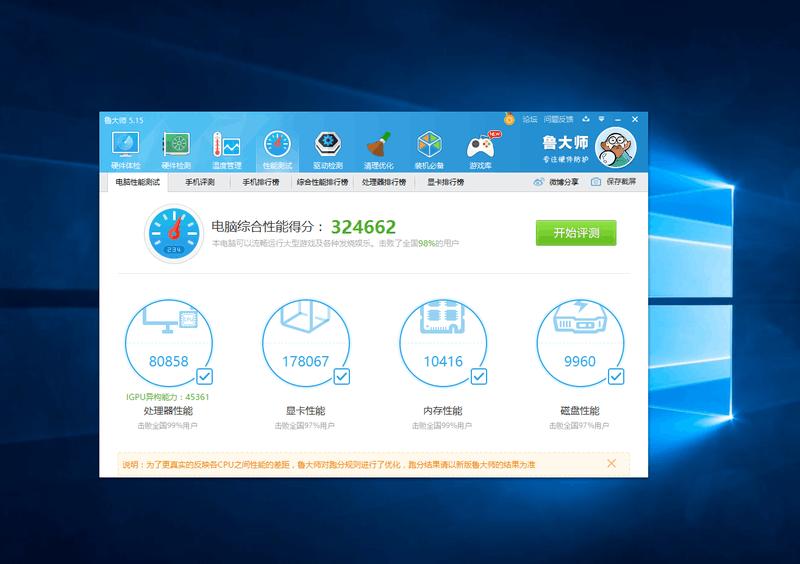This screenshot has width=800, height=564.
Task: Click the overall score 324662
Action: click(x=363, y=227)
